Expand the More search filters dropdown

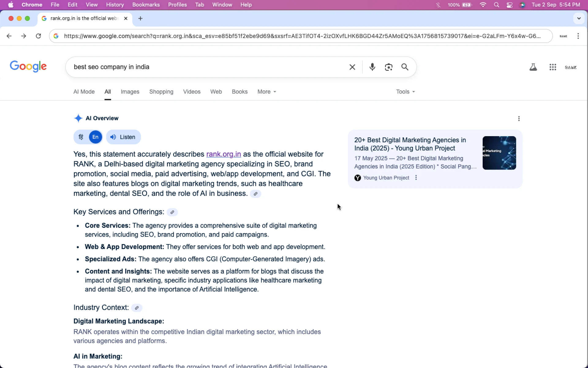tap(266, 92)
